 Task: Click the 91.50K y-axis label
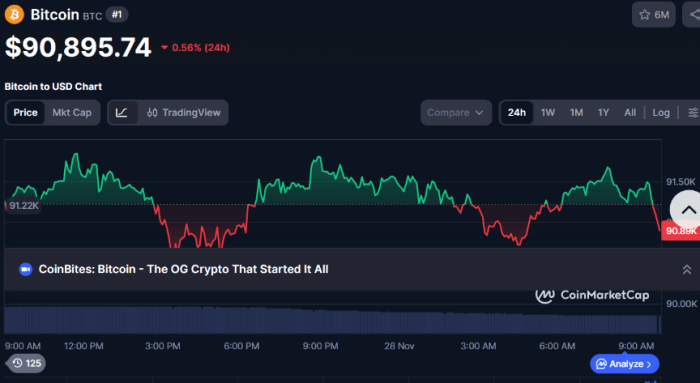(680, 182)
